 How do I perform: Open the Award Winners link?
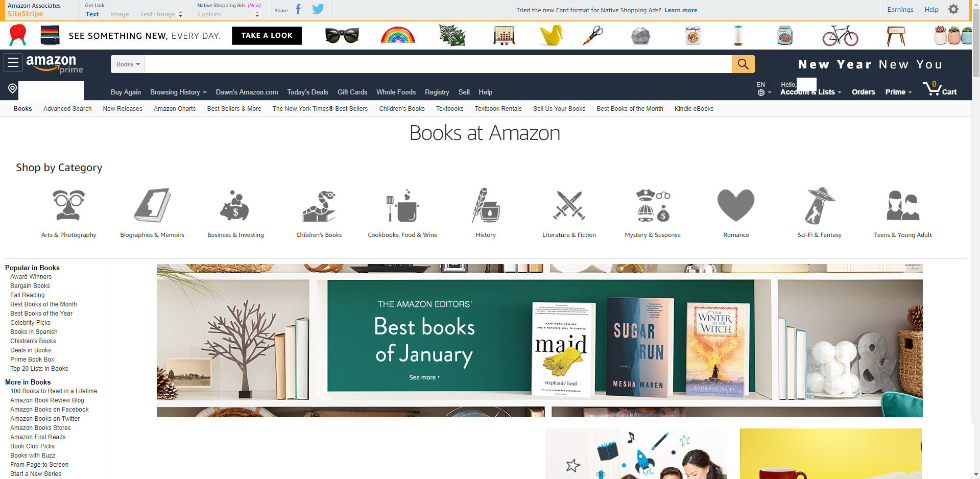31,277
